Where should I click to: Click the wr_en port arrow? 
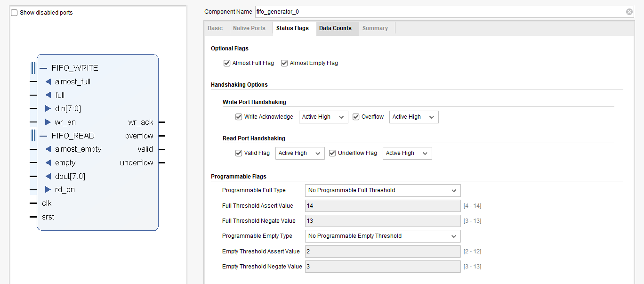click(x=48, y=122)
